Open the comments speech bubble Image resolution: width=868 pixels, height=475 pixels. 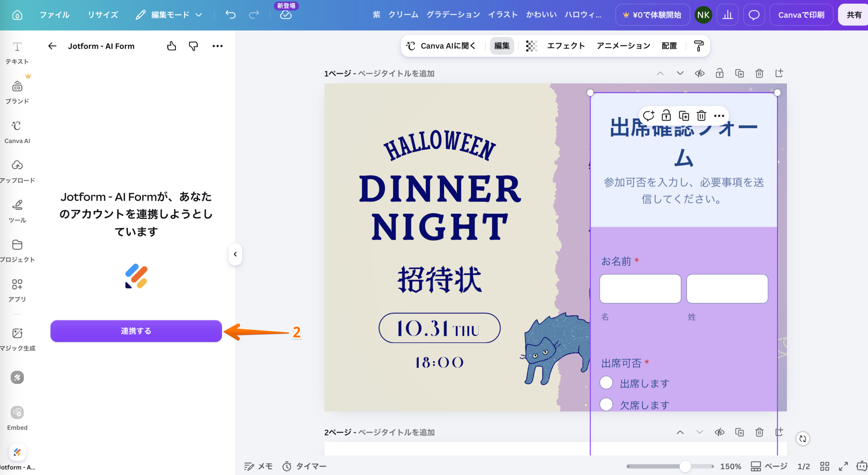click(x=754, y=15)
